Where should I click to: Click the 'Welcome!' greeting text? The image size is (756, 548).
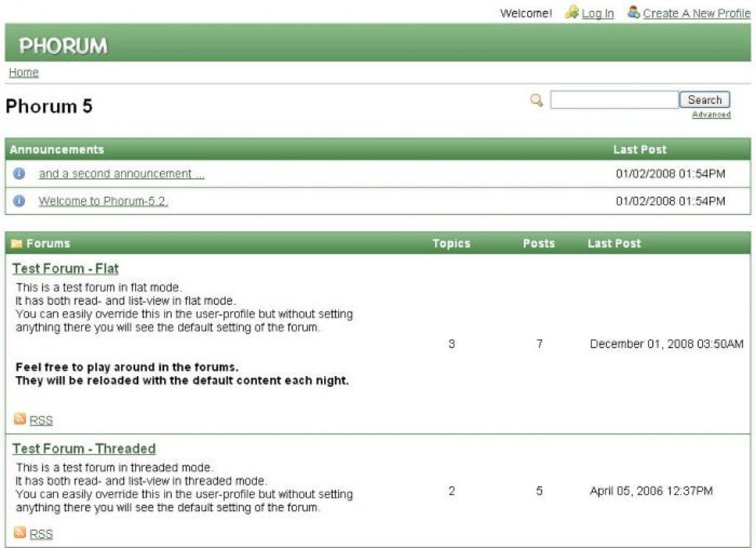pos(526,13)
